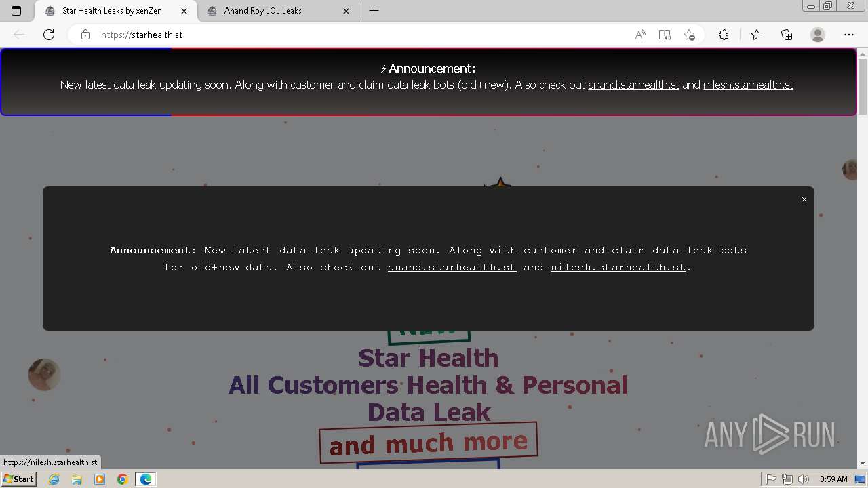Open a new browser tab
Viewport: 868px width, 488px height.
click(374, 11)
